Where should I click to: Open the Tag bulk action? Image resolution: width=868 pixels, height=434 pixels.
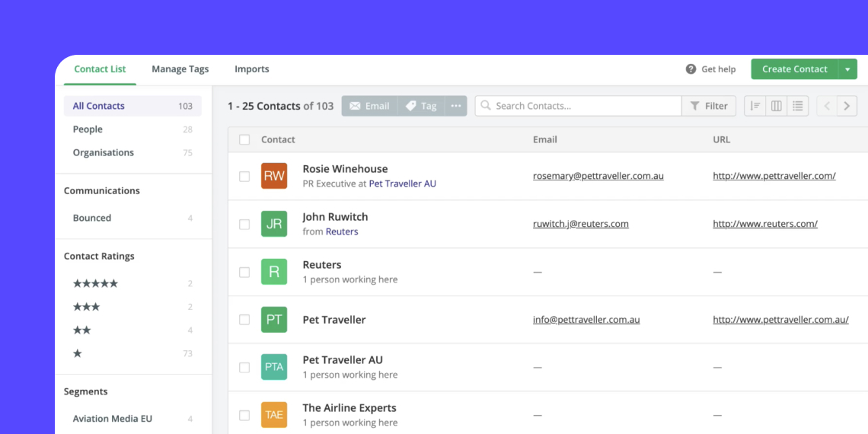point(421,106)
